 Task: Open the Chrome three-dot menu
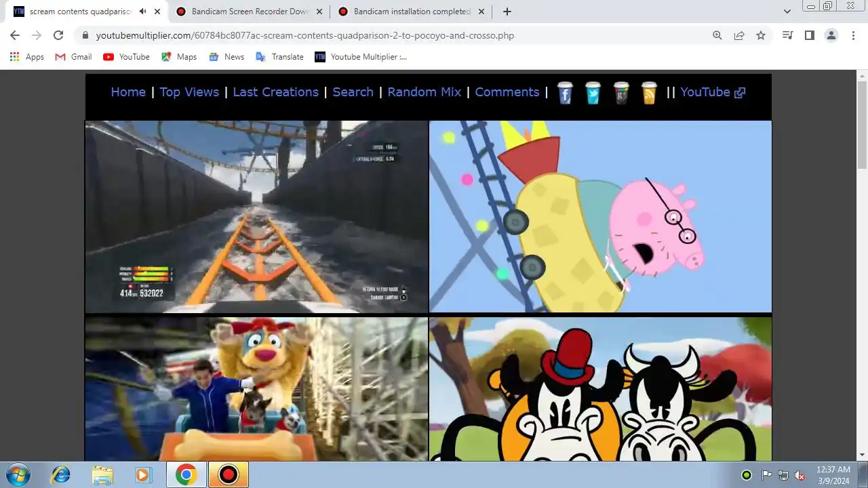coord(853,35)
